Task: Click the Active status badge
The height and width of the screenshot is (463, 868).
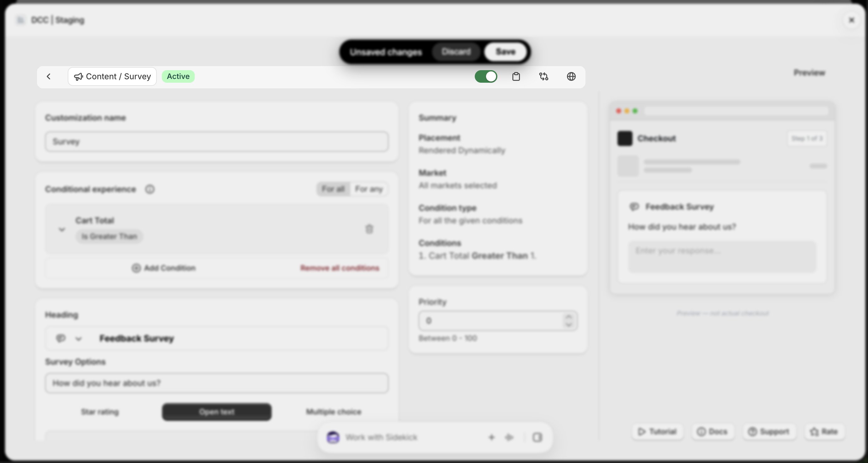Action: tap(178, 76)
